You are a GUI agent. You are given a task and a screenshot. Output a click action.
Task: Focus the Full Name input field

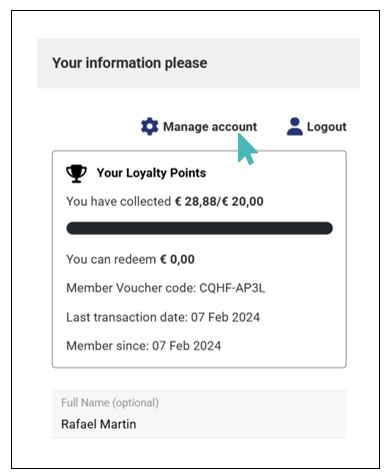[199, 414]
